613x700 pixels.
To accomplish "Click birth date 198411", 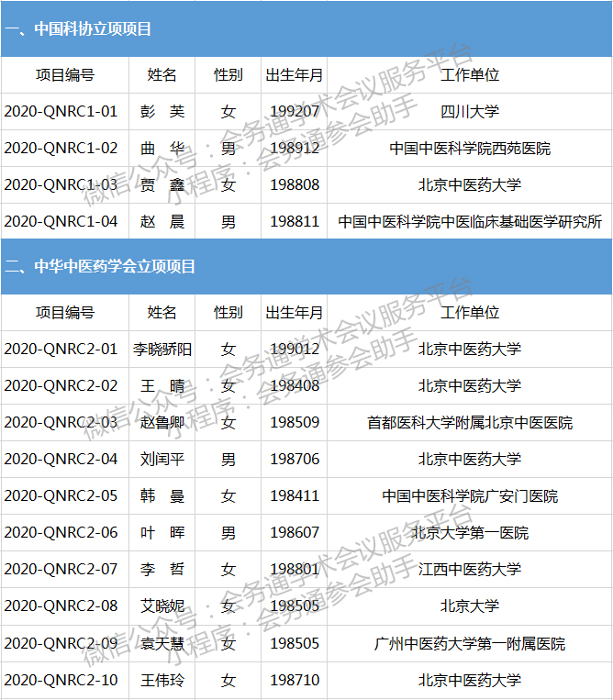I will click(295, 495).
